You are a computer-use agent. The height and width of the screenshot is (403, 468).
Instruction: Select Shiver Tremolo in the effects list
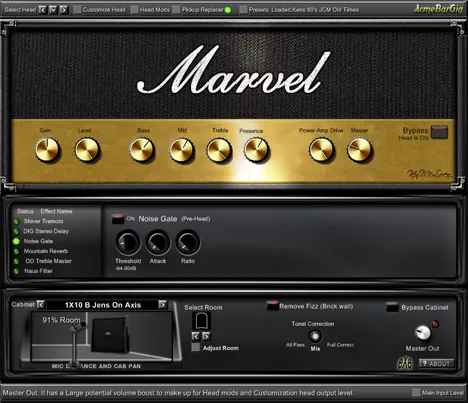(x=43, y=221)
